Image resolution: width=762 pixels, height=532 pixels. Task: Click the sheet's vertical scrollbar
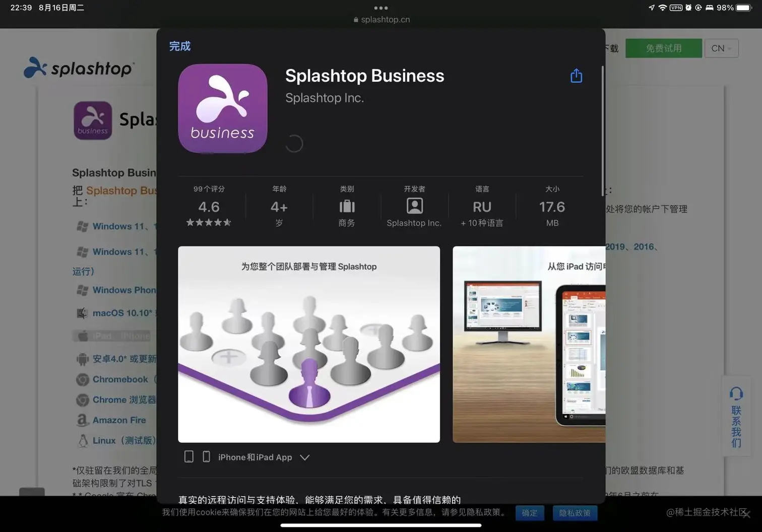click(603, 131)
